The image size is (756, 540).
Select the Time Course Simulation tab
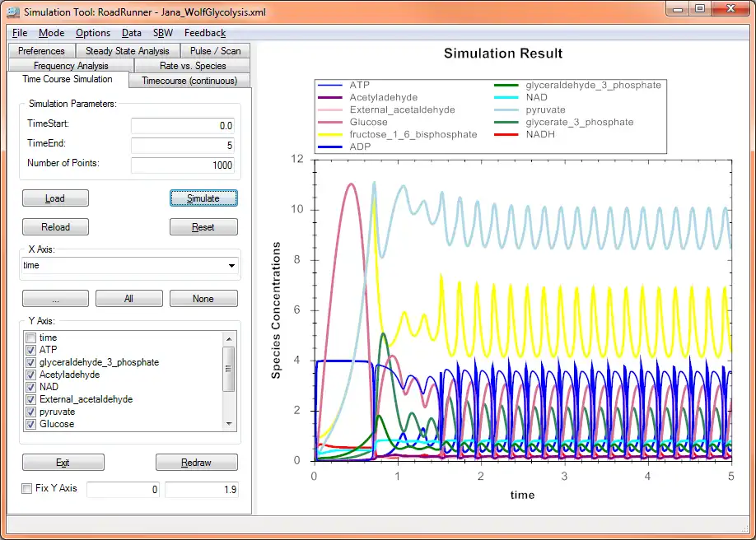tap(68, 79)
